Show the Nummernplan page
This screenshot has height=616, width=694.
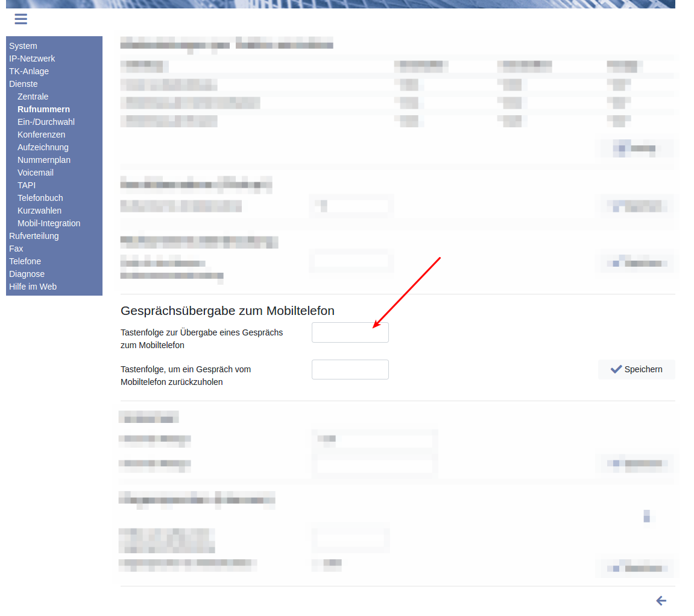coord(44,160)
